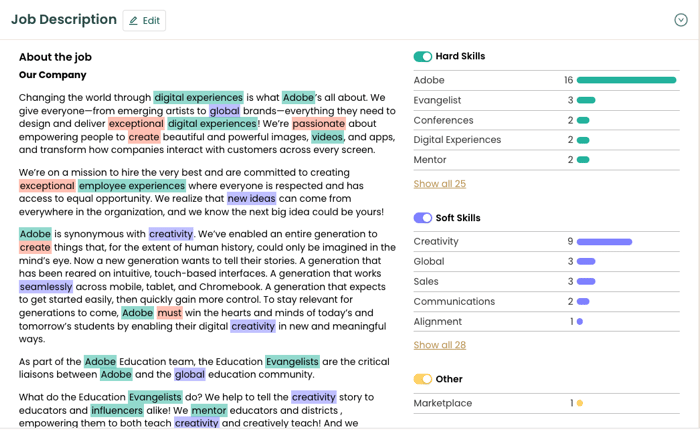Select the Evangelist skill row
Viewport: 700px width, 430px height.
(x=546, y=100)
